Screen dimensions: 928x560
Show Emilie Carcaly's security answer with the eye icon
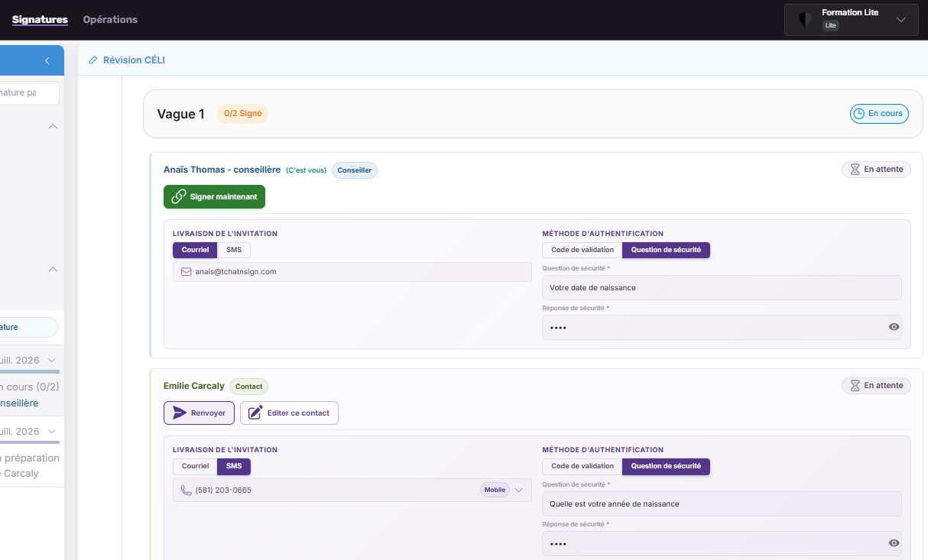tap(894, 543)
